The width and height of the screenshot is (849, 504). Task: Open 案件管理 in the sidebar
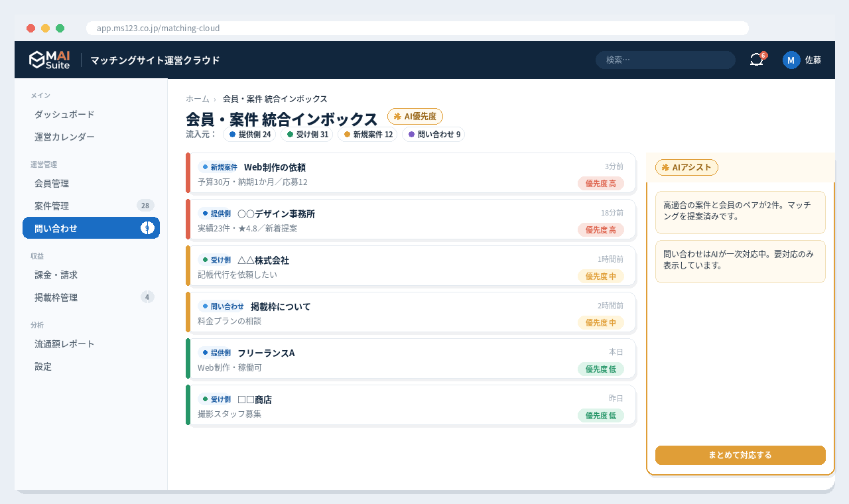91,206
